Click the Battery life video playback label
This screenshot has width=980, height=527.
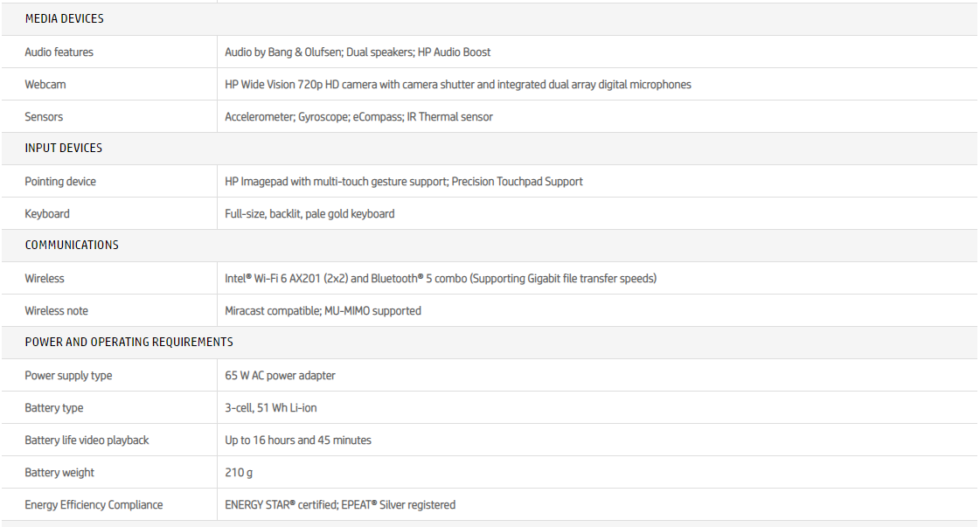(87, 440)
